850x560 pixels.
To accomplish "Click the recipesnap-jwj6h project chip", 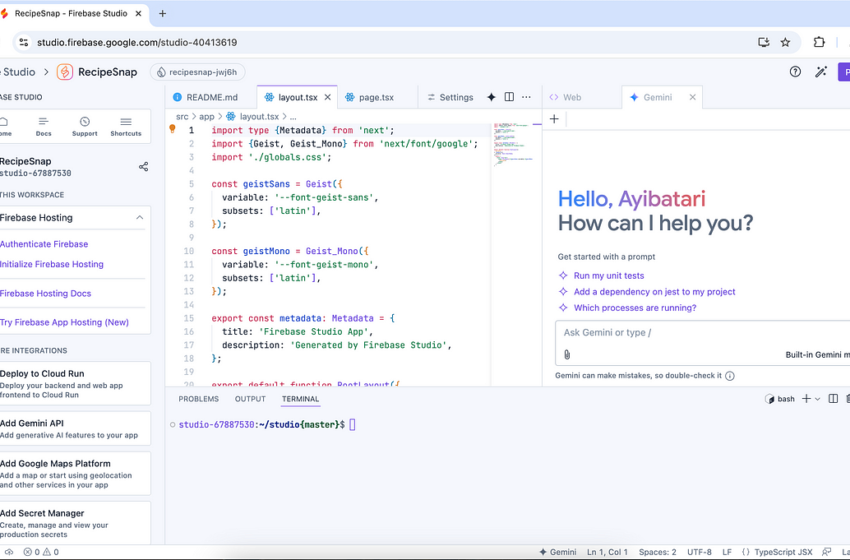I will point(197,72).
